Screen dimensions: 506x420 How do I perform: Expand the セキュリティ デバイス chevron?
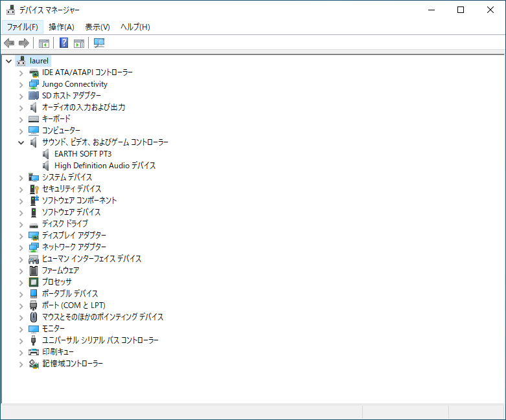[x=21, y=190]
